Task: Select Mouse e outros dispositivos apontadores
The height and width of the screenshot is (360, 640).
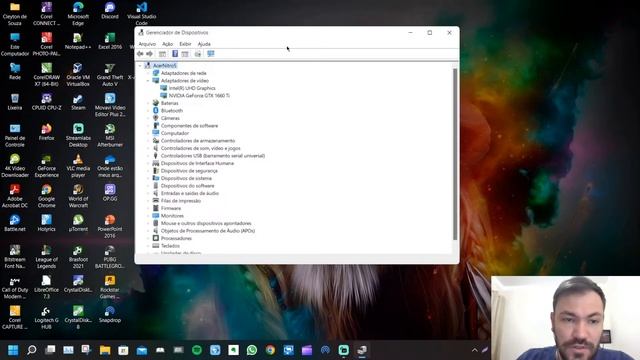Action: point(206,223)
